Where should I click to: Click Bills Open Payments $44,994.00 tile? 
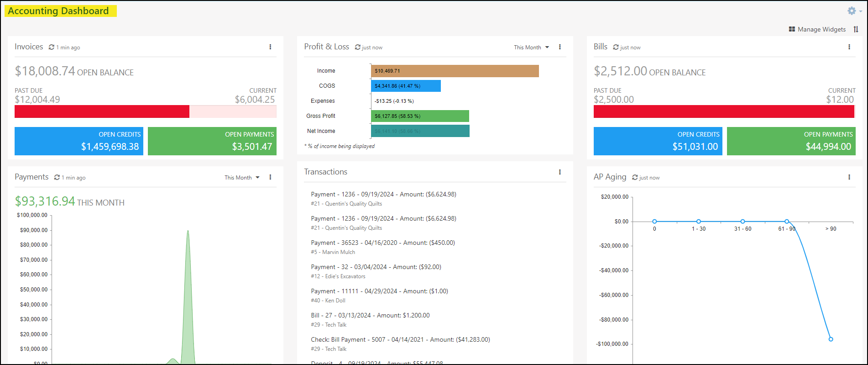(791, 141)
